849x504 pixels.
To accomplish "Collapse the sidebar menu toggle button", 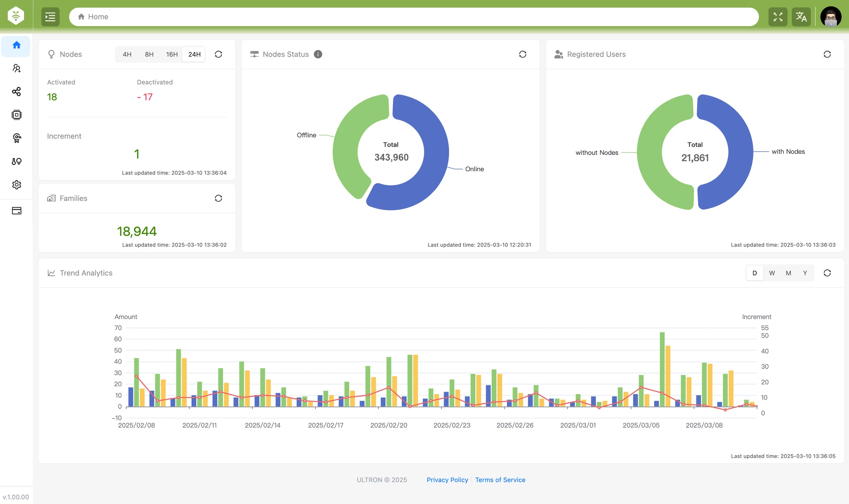I will [x=50, y=17].
